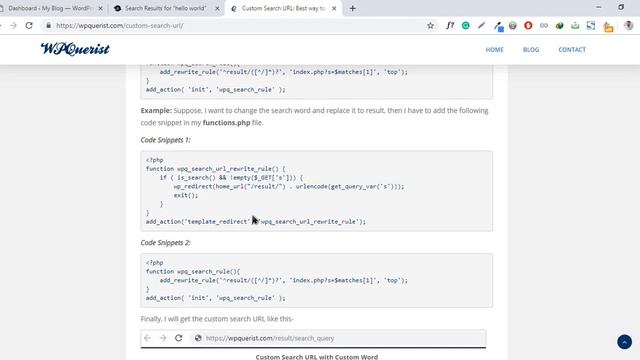This screenshot has height=360, width=640.
Task: Open BLOG in site navigation
Action: click(531, 49)
